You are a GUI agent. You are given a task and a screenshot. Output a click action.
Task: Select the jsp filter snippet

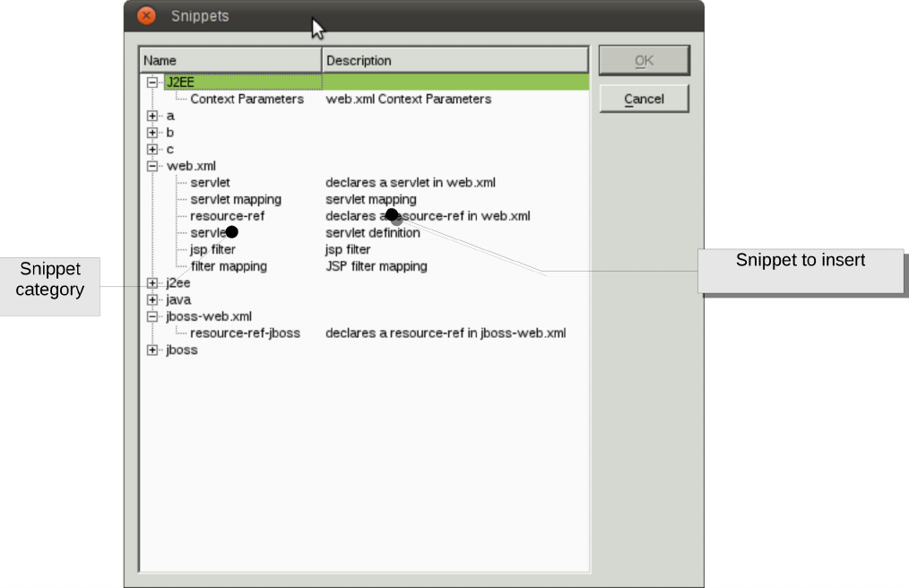tap(212, 249)
